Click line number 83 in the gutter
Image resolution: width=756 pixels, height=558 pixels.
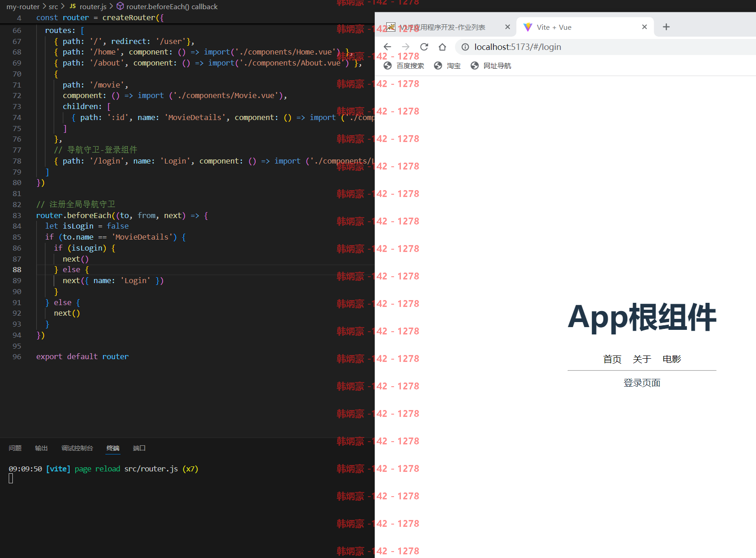pos(17,215)
